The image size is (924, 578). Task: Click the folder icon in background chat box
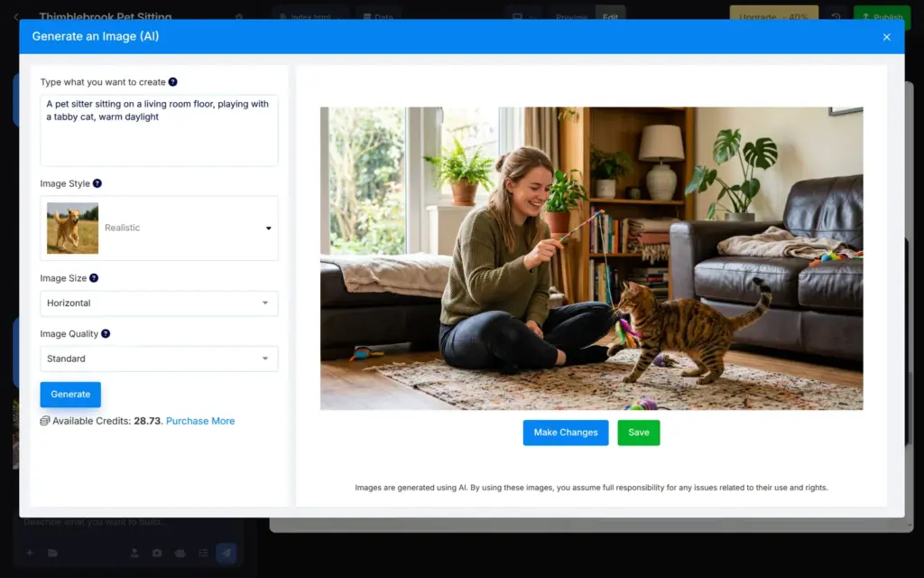[53, 553]
